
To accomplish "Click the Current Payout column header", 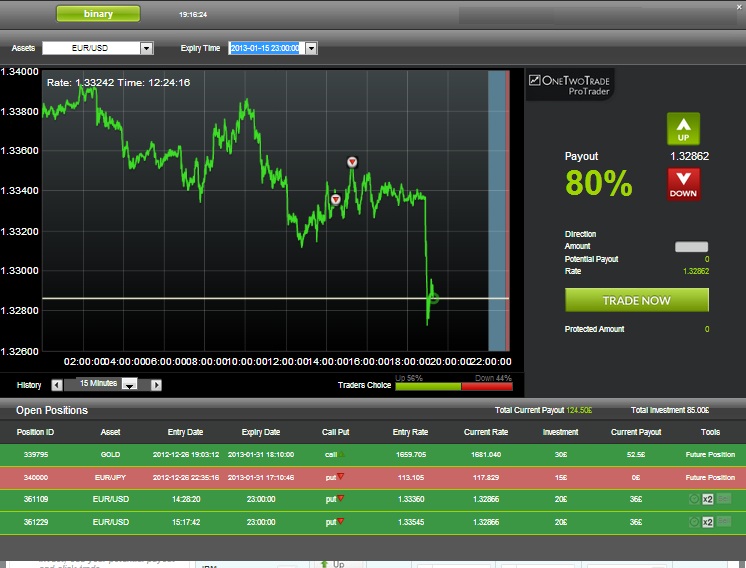I will pos(636,432).
